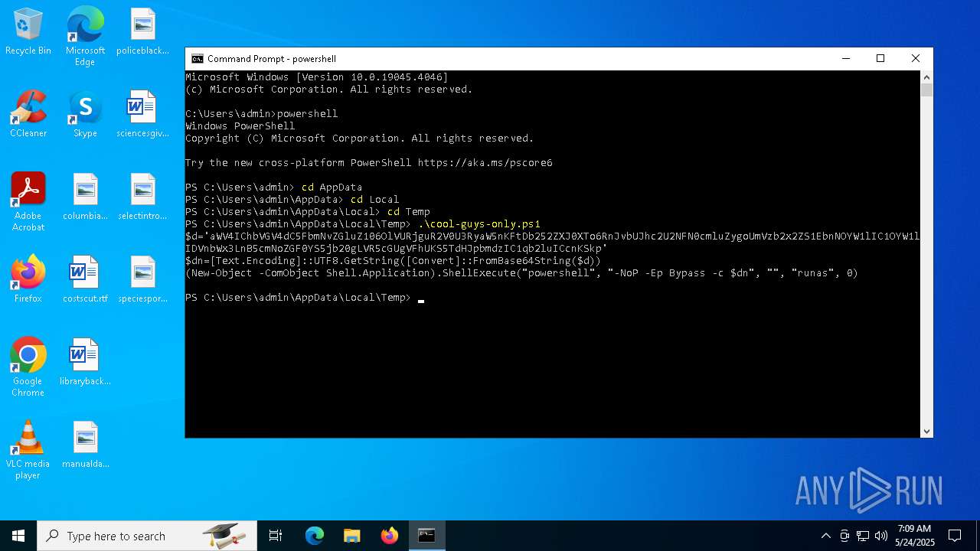
Task: Close the Command Prompt window
Action: pyautogui.click(x=915, y=59)
